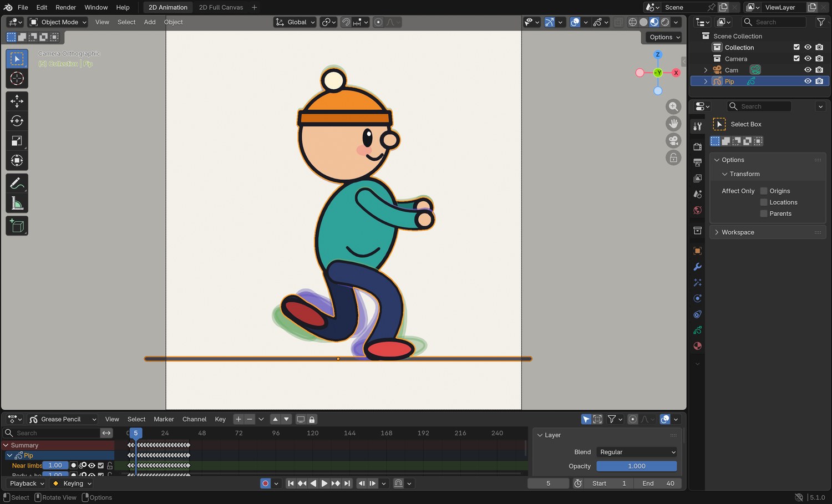Select the Measure tool
This screenshot has height=504, width=832.
[x=17, y=203]
